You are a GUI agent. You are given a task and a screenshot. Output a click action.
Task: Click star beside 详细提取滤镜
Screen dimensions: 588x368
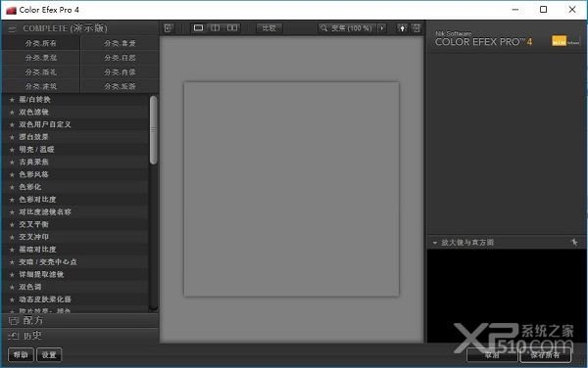12,274
